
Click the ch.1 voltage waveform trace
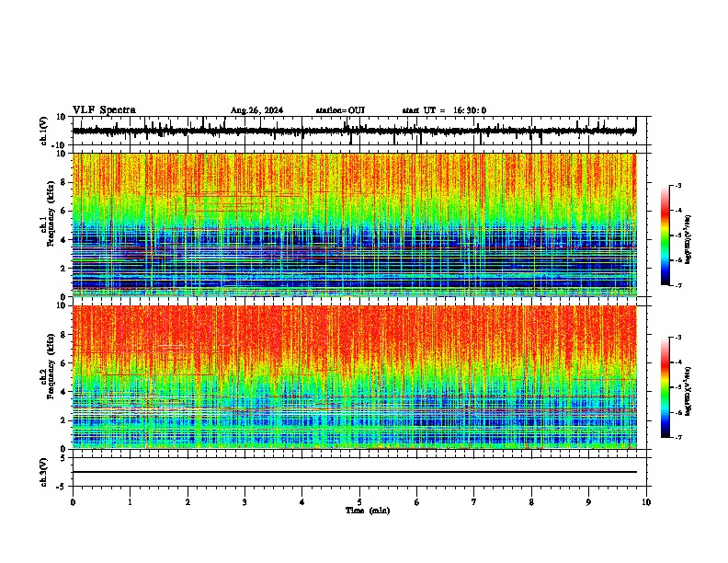[354, 132]
